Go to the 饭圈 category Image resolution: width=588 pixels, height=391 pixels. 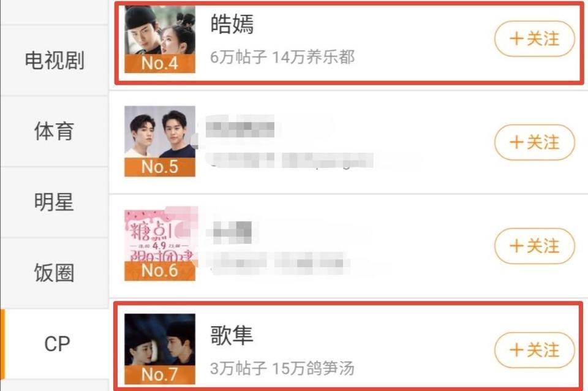click(55, 273)
